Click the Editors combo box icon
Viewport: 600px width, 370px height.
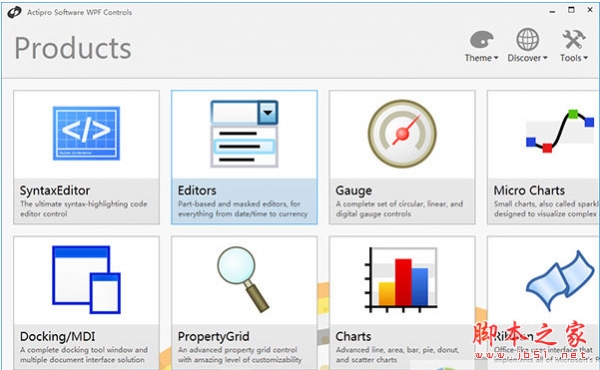click(244, 134)
